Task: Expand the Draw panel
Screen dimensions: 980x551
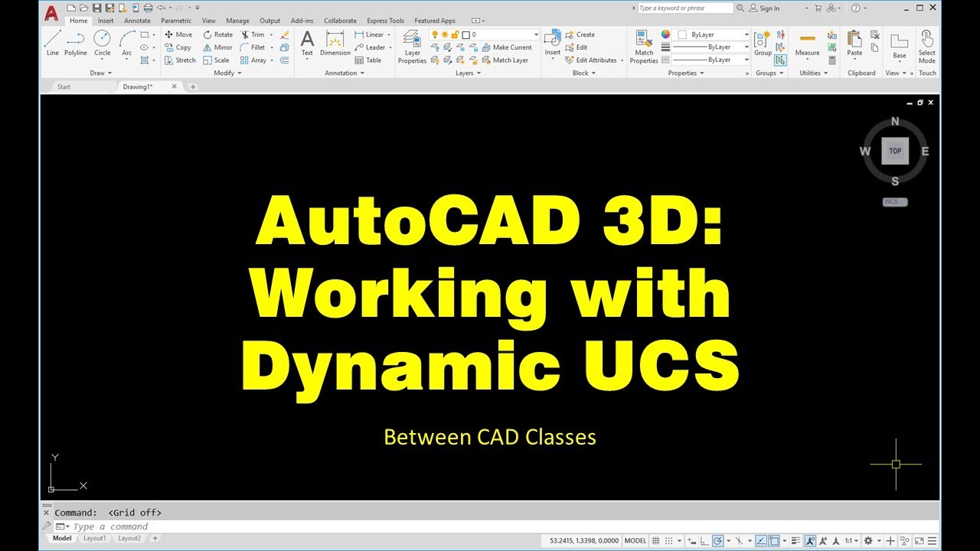Action: [100, 73]
